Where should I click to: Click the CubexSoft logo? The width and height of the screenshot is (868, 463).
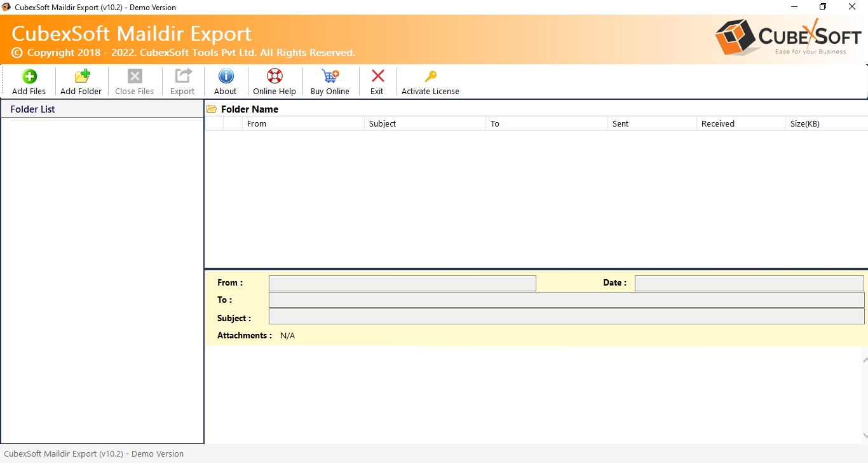tap(788, 37)
